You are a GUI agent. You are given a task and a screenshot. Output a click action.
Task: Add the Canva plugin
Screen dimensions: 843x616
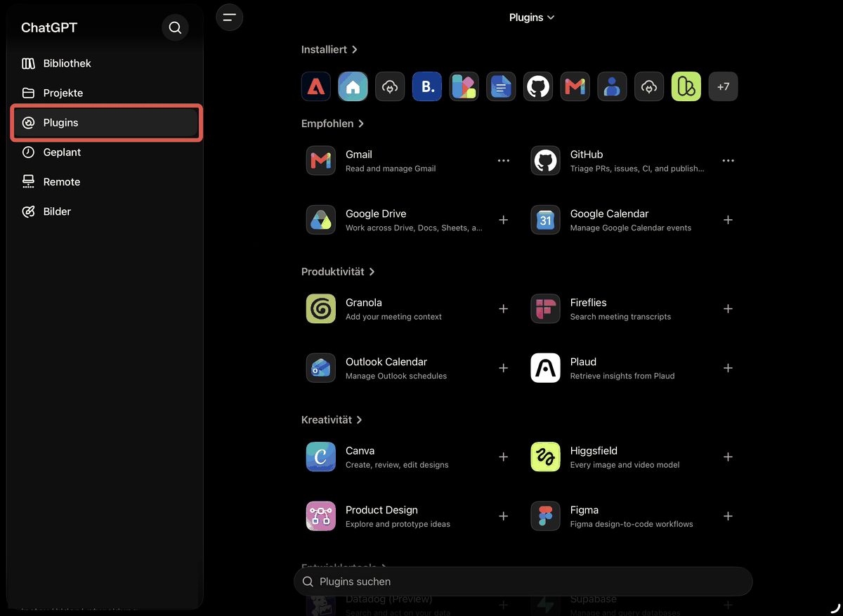(x=503, y=457)
